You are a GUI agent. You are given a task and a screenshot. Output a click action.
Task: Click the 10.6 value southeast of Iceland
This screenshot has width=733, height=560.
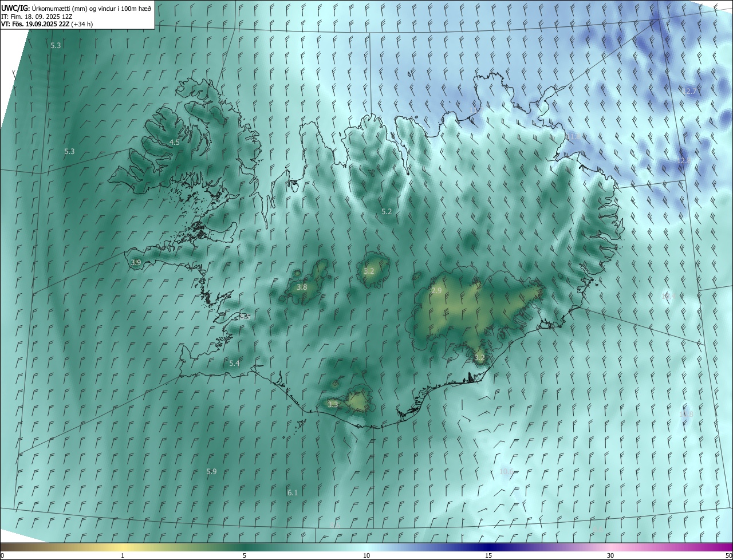click(506, 471)
